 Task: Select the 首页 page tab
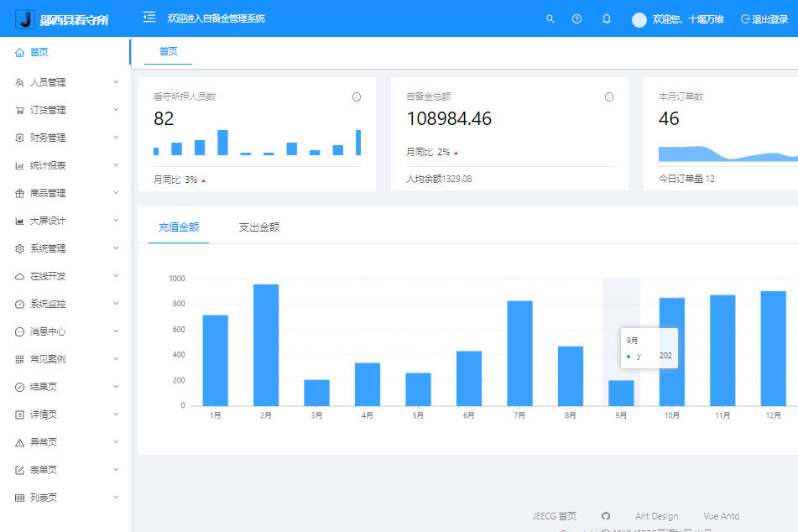coord(169,51)
